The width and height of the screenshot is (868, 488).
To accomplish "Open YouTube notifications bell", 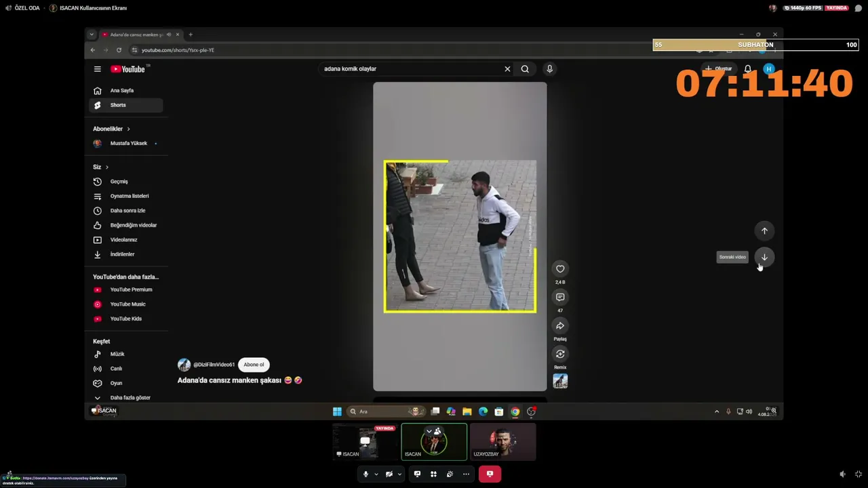I will click(748, 69).
